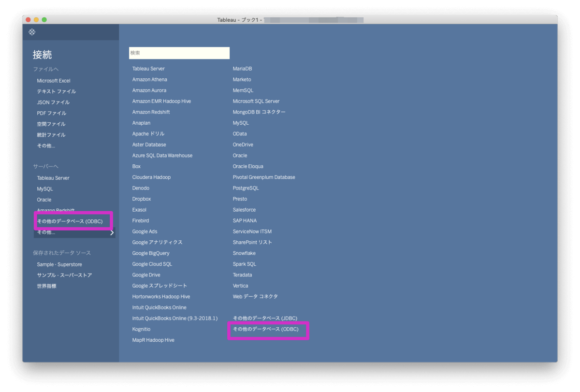580x392 pixels.
Task: Choose Google Cloud SQL connector
Action: click(152, 264)
